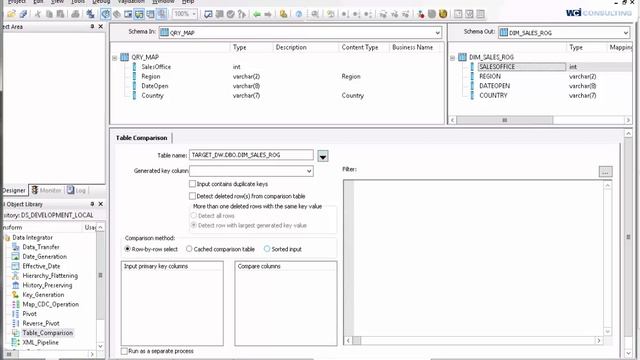Check Run as a separate process

click(x=124, y=351)
